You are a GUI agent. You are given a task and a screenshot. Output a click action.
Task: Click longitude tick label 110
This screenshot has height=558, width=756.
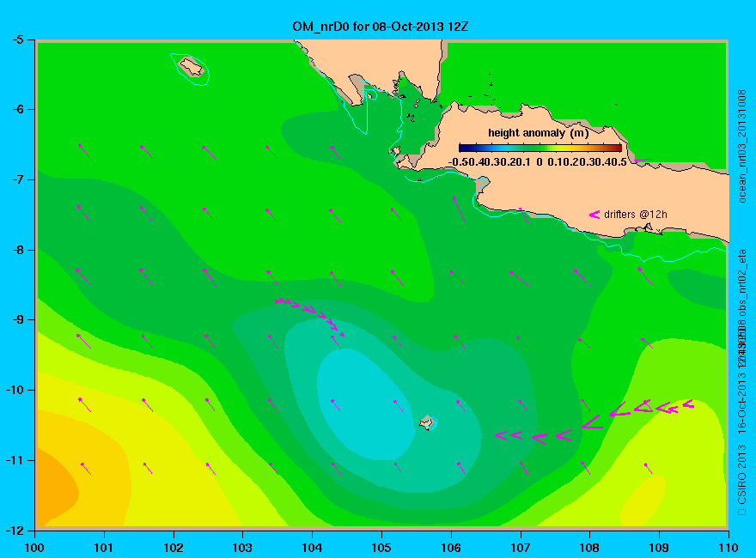pyautogui.click(x=729, y=548)
